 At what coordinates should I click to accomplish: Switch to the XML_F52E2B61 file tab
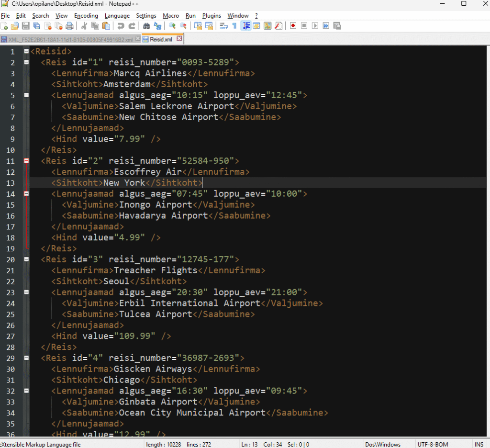click(67, 39)
